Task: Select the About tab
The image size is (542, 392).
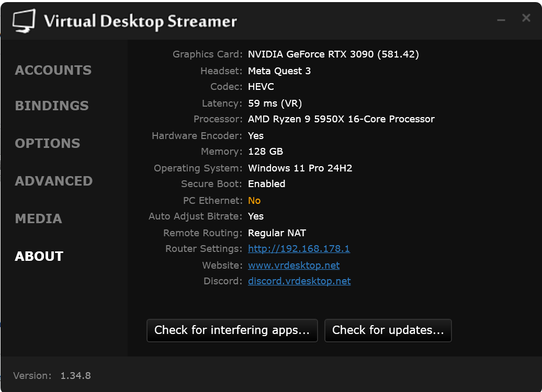Action: pyautogui.click(x=39, y=256)
